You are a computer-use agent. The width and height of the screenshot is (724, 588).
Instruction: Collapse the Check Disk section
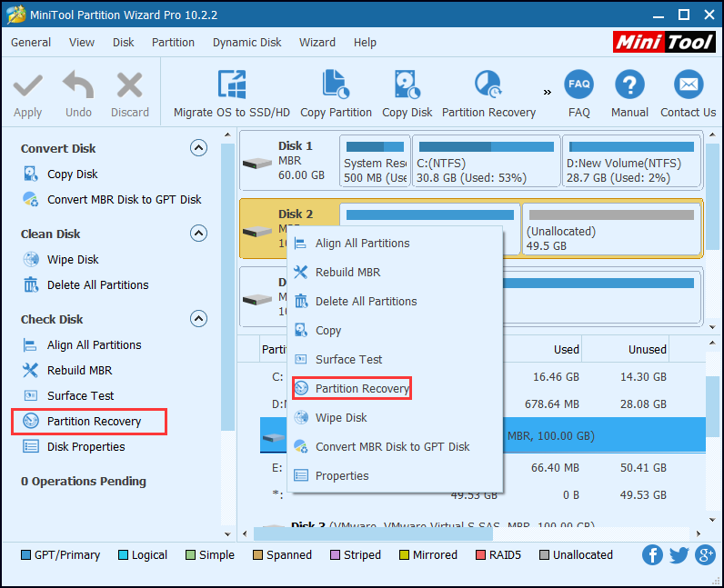(x=198, y=318)
